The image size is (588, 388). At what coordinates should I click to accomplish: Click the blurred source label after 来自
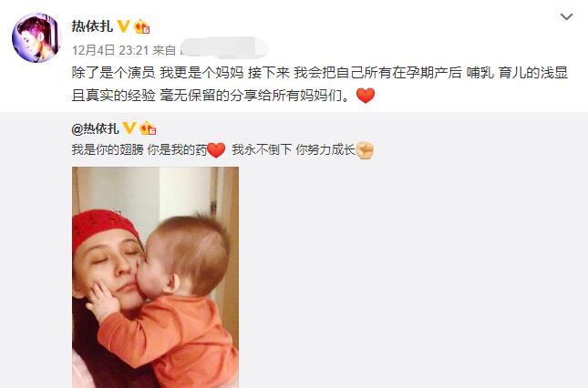click(223, 48)
